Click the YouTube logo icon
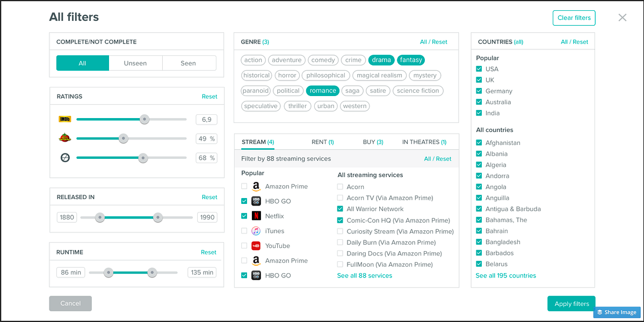This screenshot has width=644, height=322. pos(256,246)
